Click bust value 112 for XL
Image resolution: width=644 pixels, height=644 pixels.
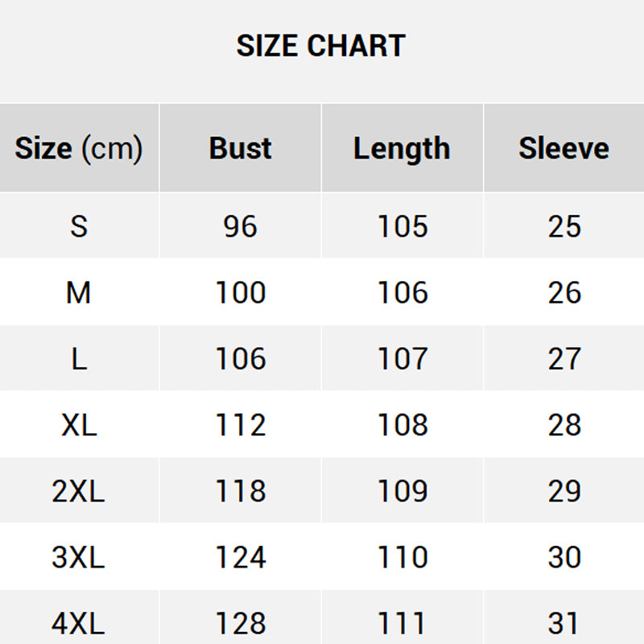pos(240,425)
